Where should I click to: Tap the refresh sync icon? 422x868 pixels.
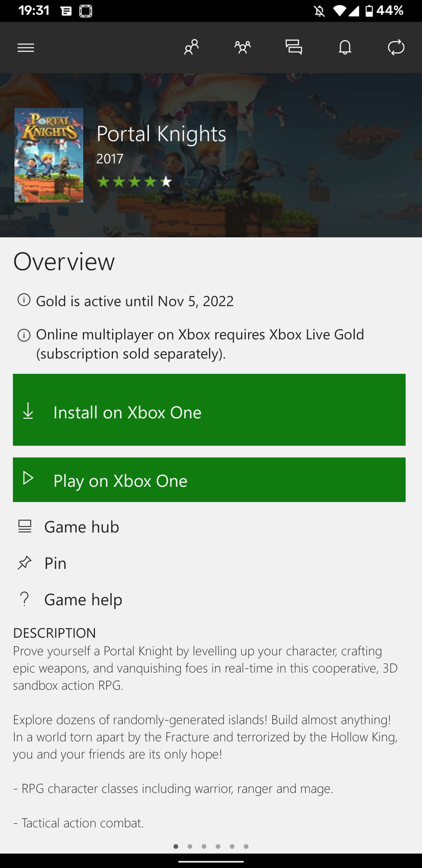click(396, 48)
